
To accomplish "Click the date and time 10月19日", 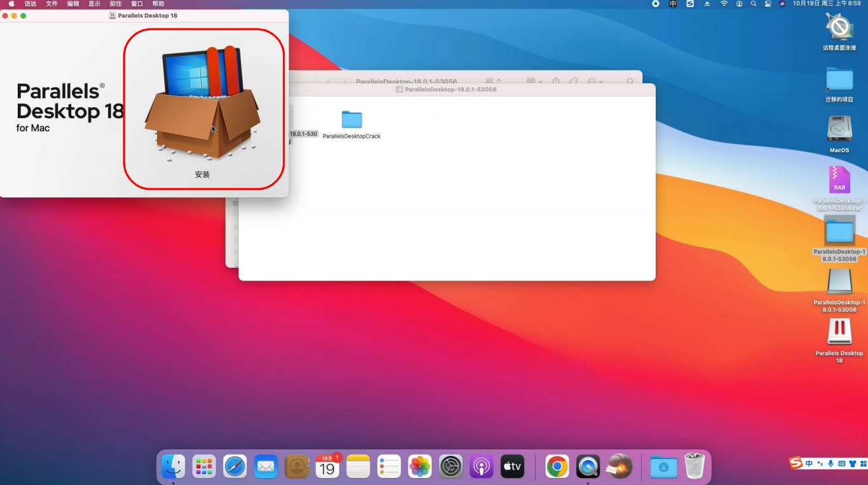I will point(826,4).
